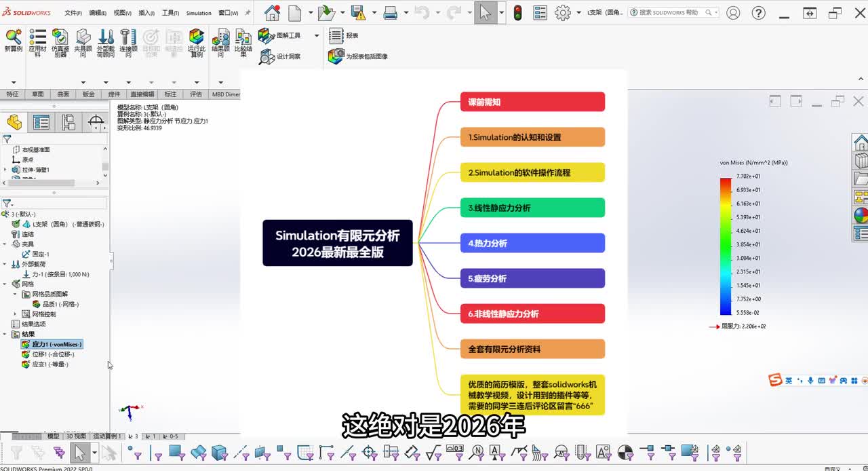Toggle the pin icon next to the menu bar
This screenshot has height=471, width=868.
[x=248, y=13]
